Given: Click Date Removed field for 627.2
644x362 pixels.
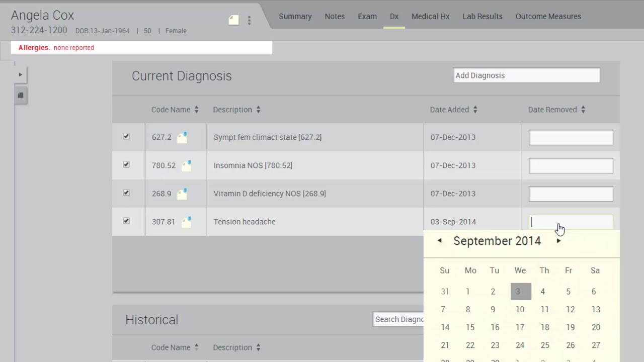Looking at the screenshot, I should coord(571,137).
